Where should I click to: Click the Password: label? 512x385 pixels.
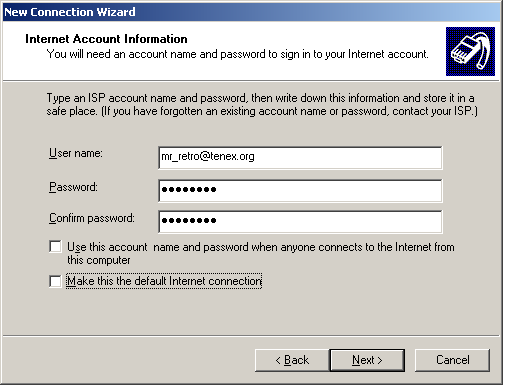pyautogui.click(x=73, y=187)
